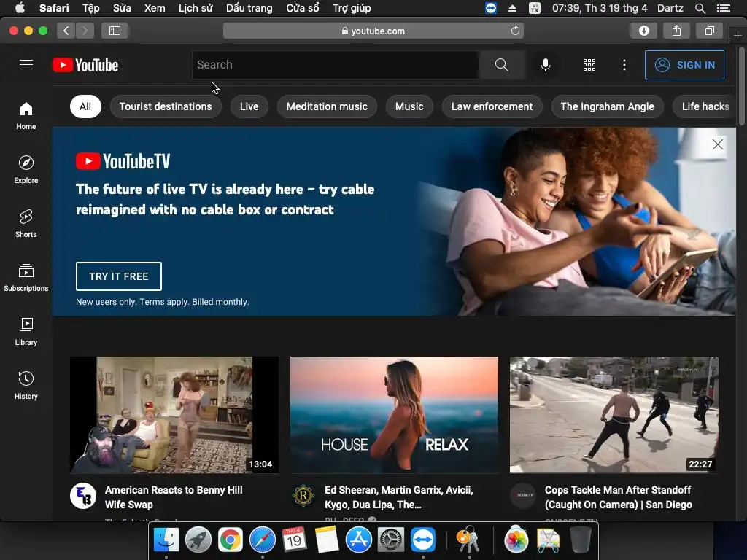This screenshot has height=560, width=747.
Task: Open Subscriptions in sidebar
Action: pyautogui.click(x=26, y=278)
